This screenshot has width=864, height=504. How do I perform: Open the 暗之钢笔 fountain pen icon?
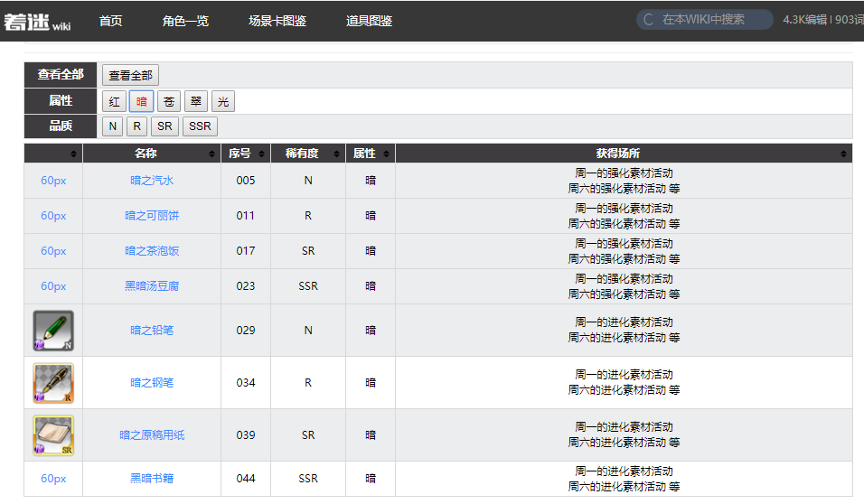(x=53, y=383)
